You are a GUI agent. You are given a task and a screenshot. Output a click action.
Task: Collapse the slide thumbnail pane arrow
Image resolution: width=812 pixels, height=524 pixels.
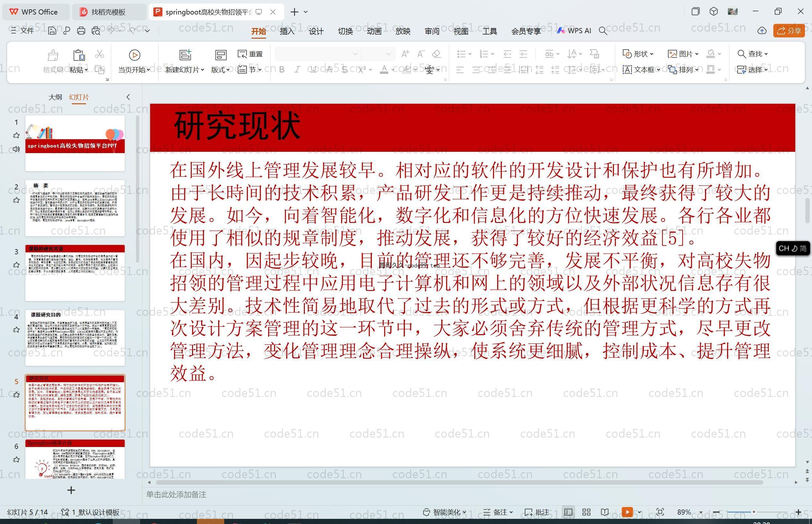[128, 97]
